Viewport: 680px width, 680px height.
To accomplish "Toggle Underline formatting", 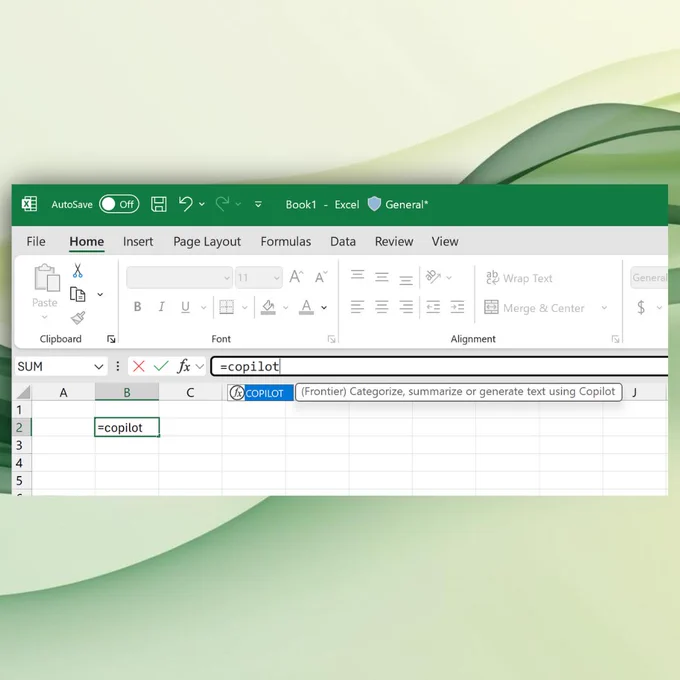I will point(185,307).
